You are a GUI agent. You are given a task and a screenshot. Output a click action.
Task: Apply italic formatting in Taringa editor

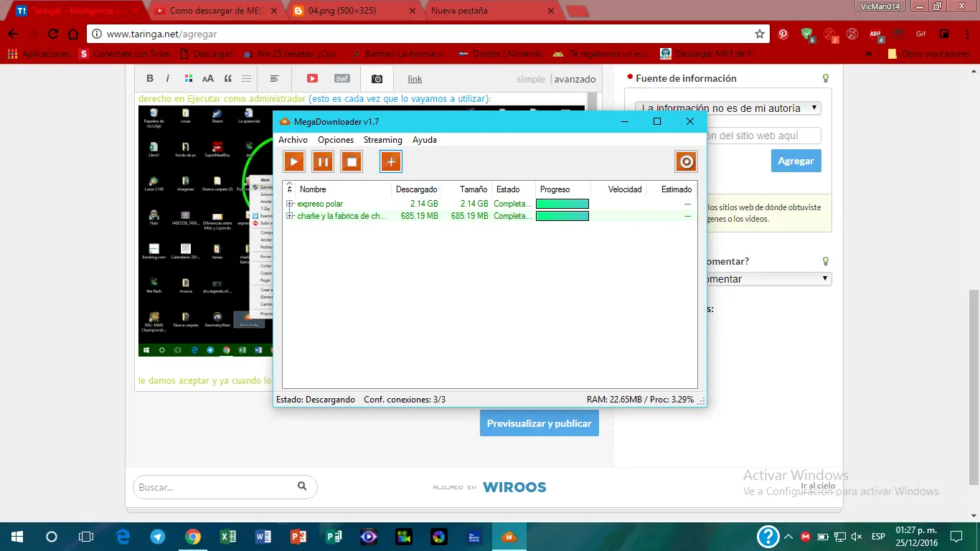coord(168,79)
